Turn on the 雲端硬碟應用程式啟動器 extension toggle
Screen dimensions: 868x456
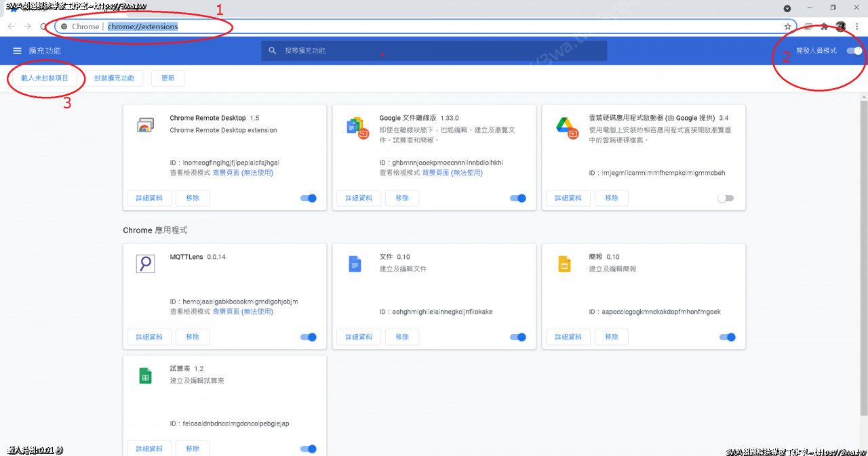(727, 198)
